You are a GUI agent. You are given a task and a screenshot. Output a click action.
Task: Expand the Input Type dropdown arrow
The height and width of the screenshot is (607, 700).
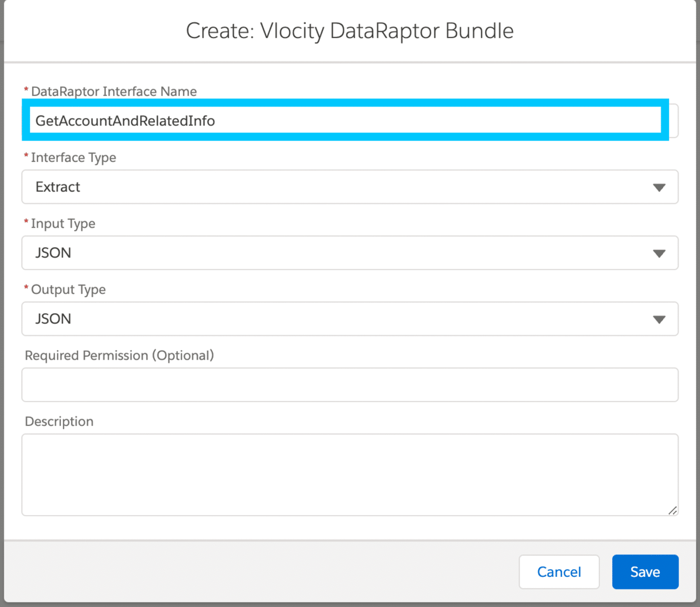tap(659, 253)
